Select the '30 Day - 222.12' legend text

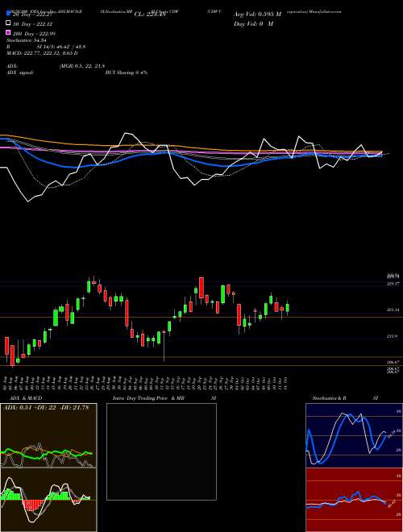pyautogui.click(x=33, y=23)
